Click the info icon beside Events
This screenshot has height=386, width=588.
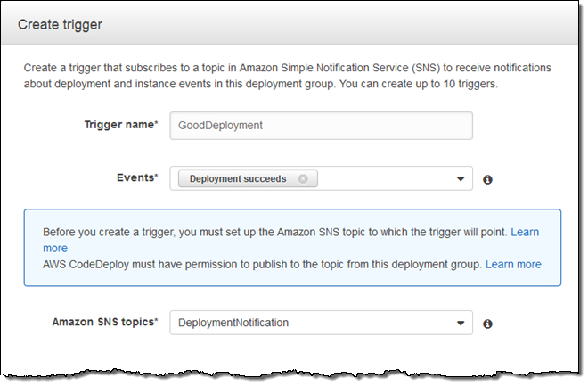(x=487, y=179)
